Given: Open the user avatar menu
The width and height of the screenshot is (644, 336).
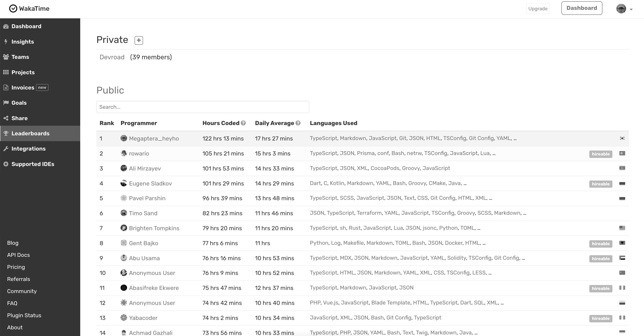Looking at the screenshot, I should 621,9.
